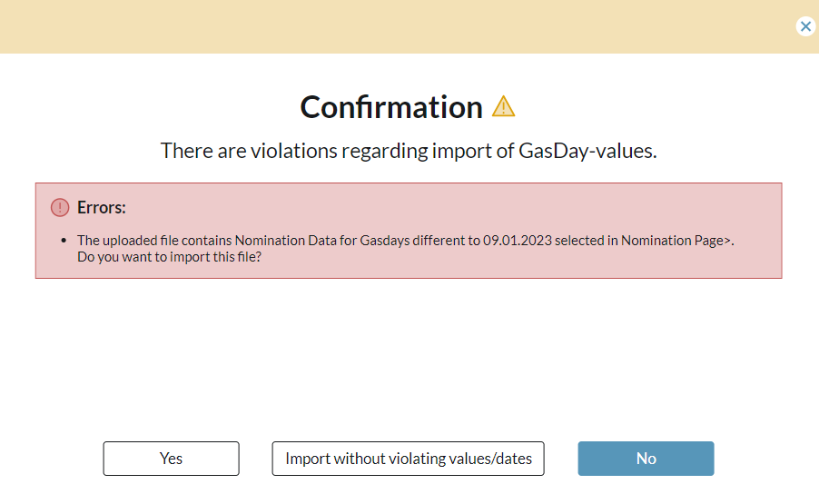Image resolution: width=819 pixels, height=504 pixels.
Task: Click the uploaded file error message line
Action: (272, 241)
